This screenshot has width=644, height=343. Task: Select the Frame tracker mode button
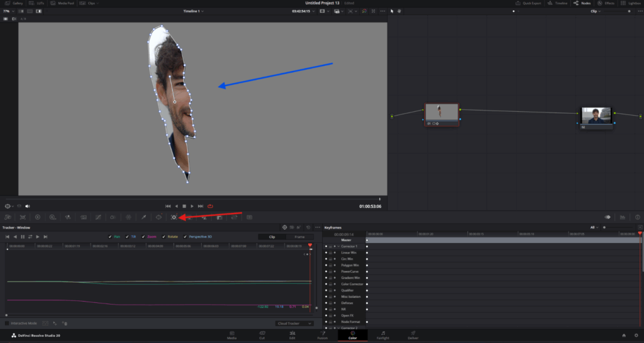point(299,236)
